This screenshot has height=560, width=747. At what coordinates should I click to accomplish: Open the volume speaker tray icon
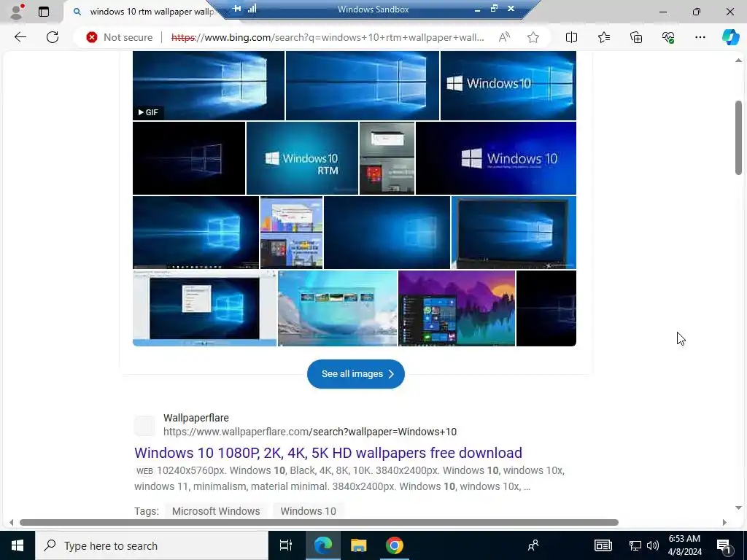[x=653, y=545]
